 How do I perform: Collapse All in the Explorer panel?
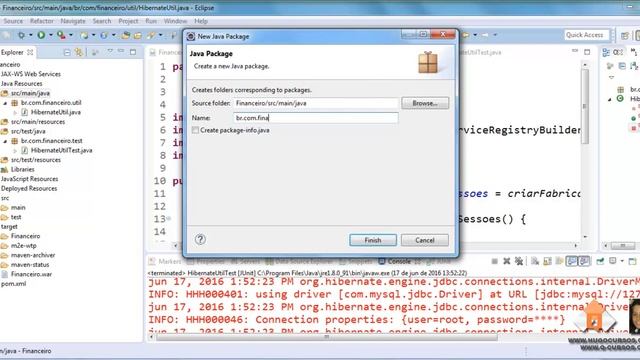click(67, 52)
